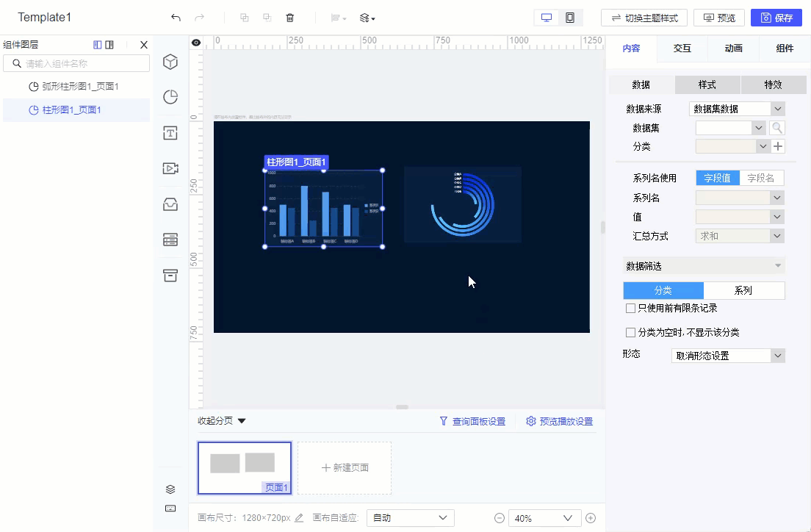This screenshot has width=811, height=532.
Task: Check 只使用前有限条记录 option
Action: click(630, 308)
